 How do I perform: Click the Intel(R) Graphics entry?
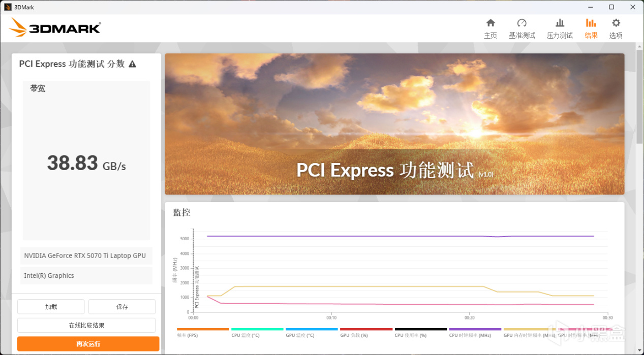pyautogui.click(x=86, y=275)
